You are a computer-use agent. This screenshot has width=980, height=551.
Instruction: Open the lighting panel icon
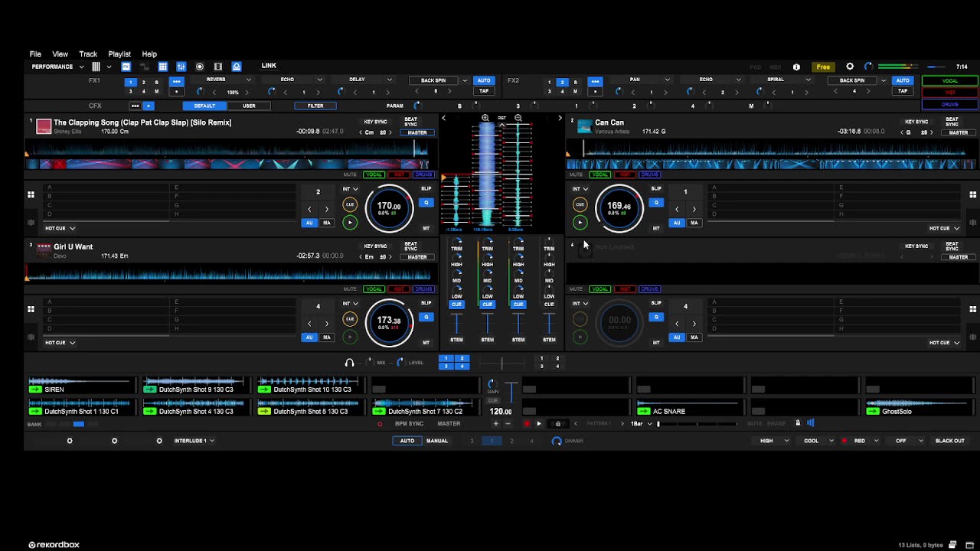click(x=237, y=67)
